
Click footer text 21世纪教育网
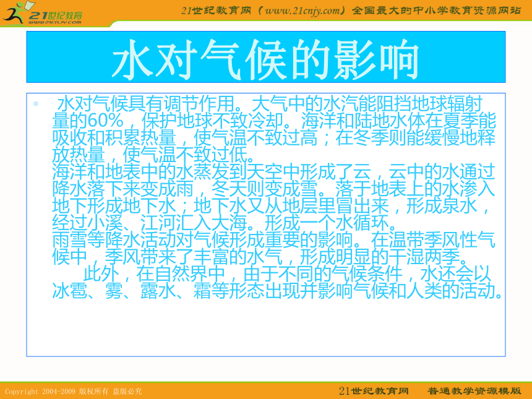click(x=374, y=391)
